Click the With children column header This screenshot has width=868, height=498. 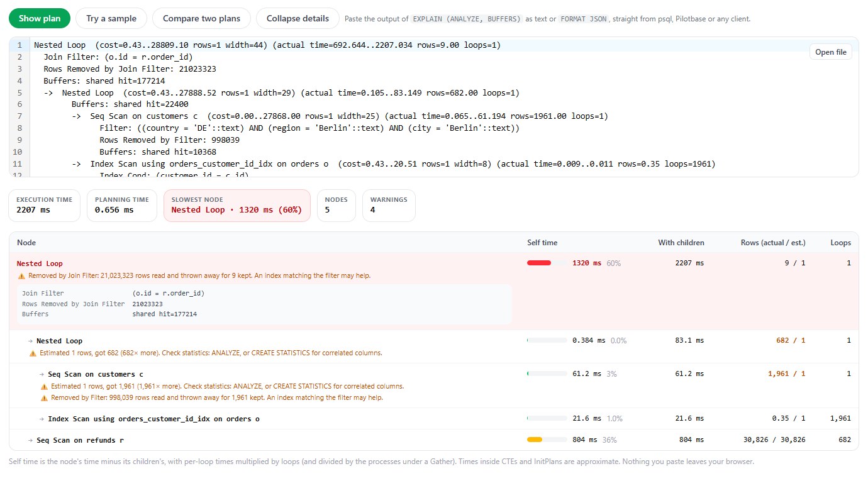(x=681, y=243)
